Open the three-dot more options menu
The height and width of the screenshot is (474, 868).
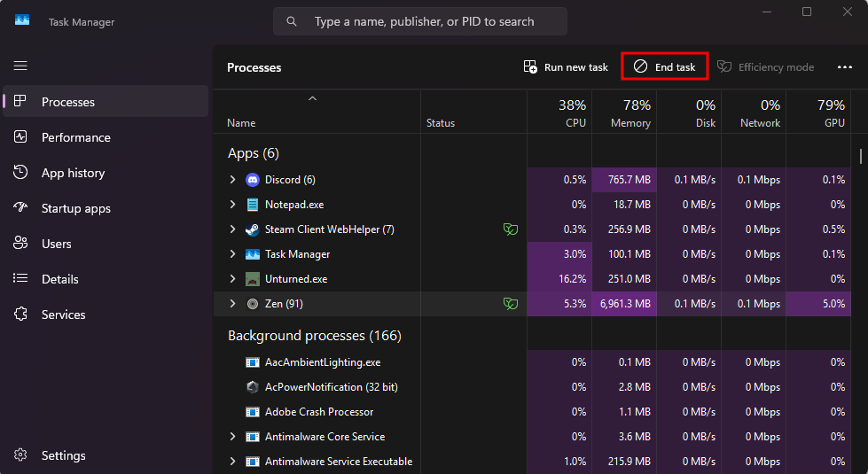pos(845,67)
